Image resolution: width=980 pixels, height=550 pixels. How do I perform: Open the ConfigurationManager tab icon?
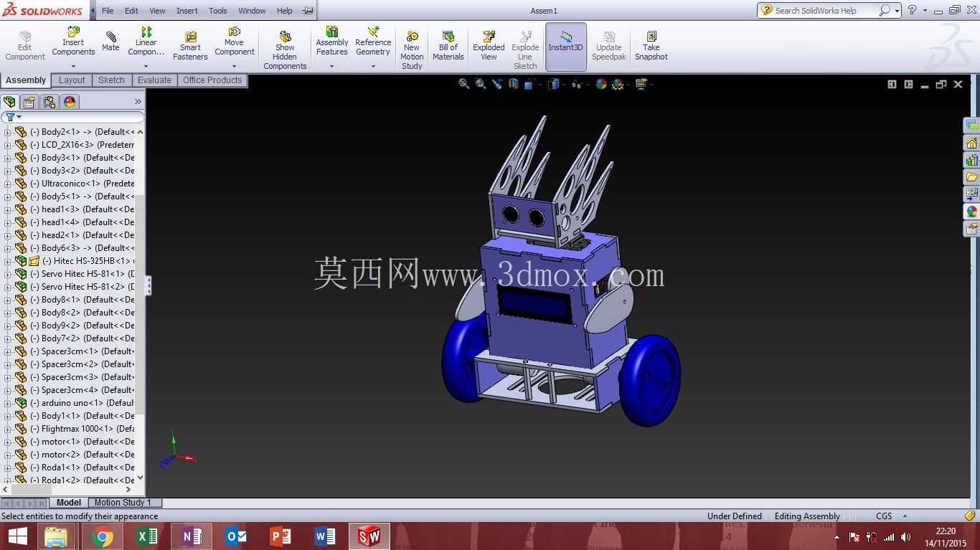pyautogui.click(x=50, y=102)
